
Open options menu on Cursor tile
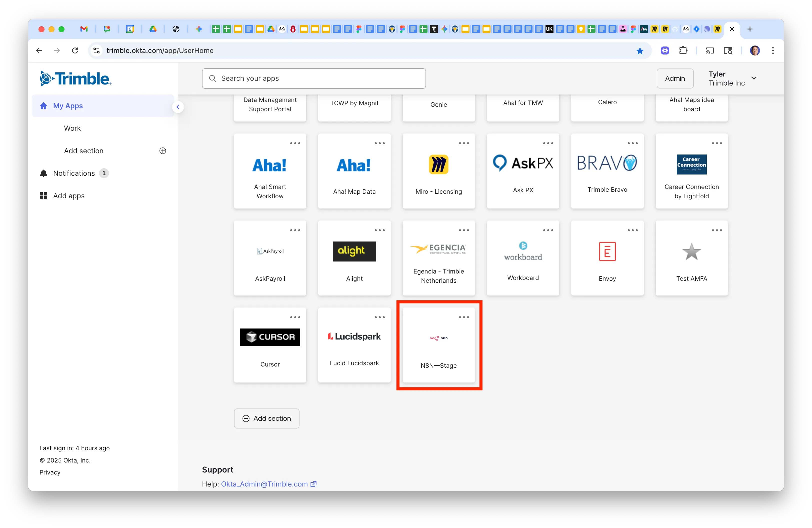click(x=295, y=317)
